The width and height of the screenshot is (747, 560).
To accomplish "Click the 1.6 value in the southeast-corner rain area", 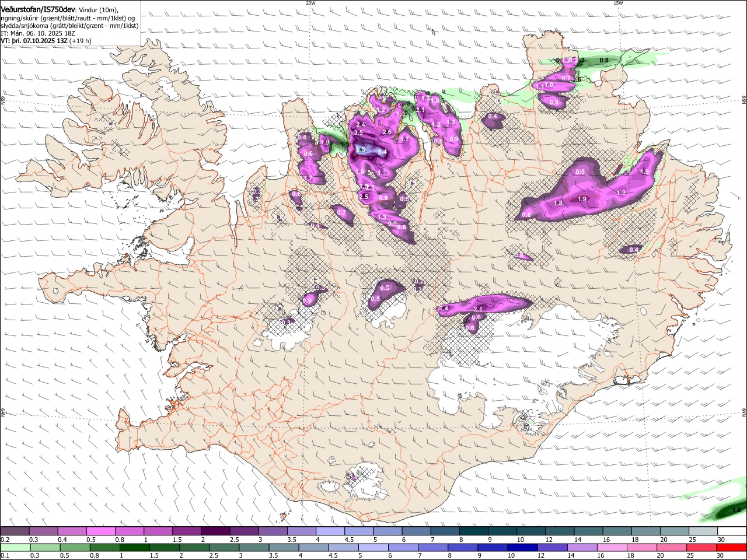I will [x=736, y=510].
